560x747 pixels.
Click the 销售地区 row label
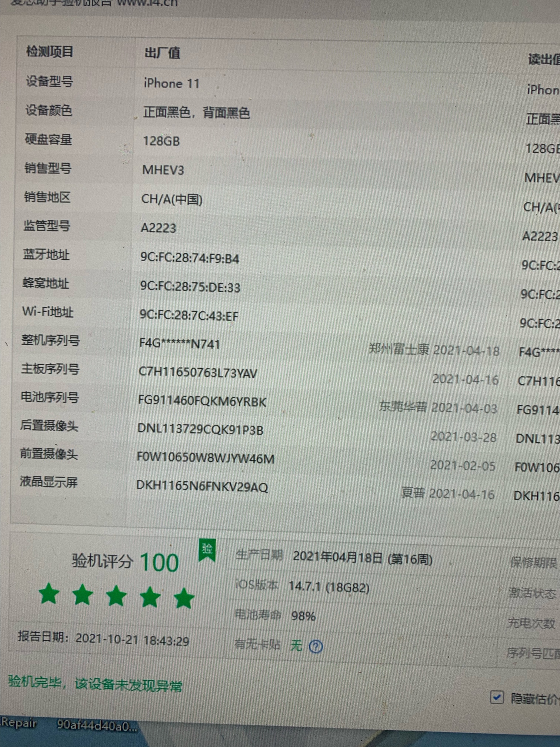click(x=47, y=197)
